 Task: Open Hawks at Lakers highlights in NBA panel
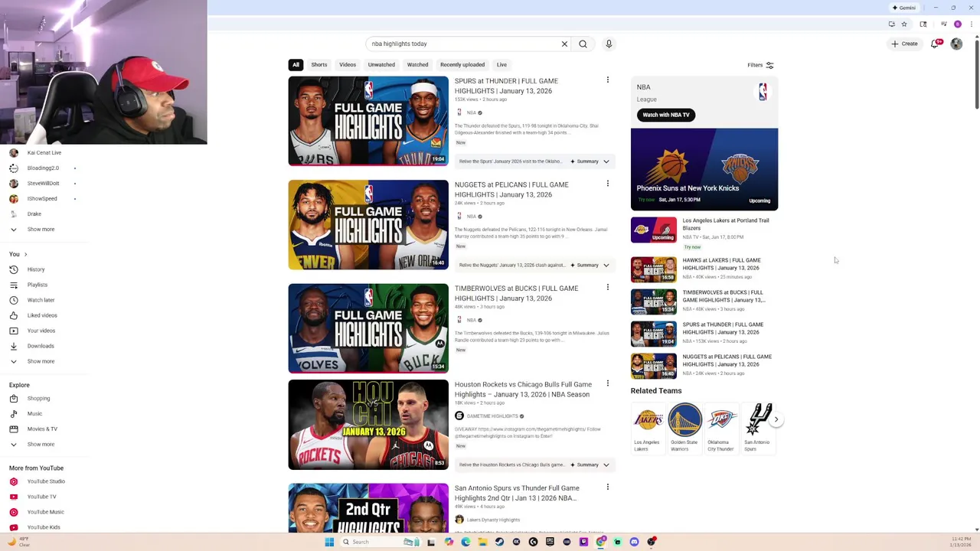(704, 269)
